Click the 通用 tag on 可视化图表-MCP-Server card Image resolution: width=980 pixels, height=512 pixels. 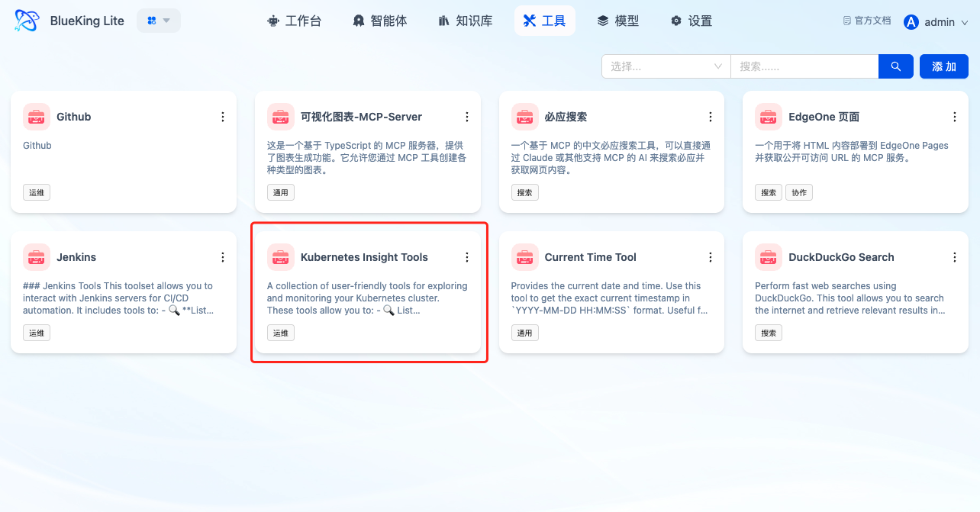pos(281,193)
